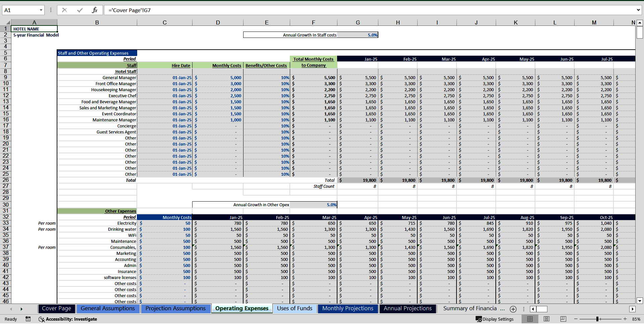
Task: Click the zoom slider handle
Action: 598,319
